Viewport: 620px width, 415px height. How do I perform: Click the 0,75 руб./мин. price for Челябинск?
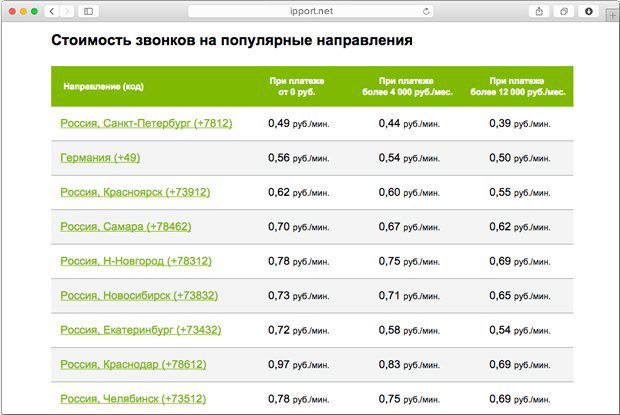tap(409, 398)
